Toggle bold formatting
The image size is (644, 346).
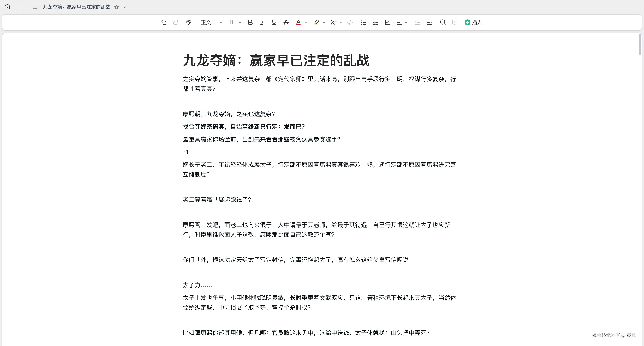click(250, 22)
